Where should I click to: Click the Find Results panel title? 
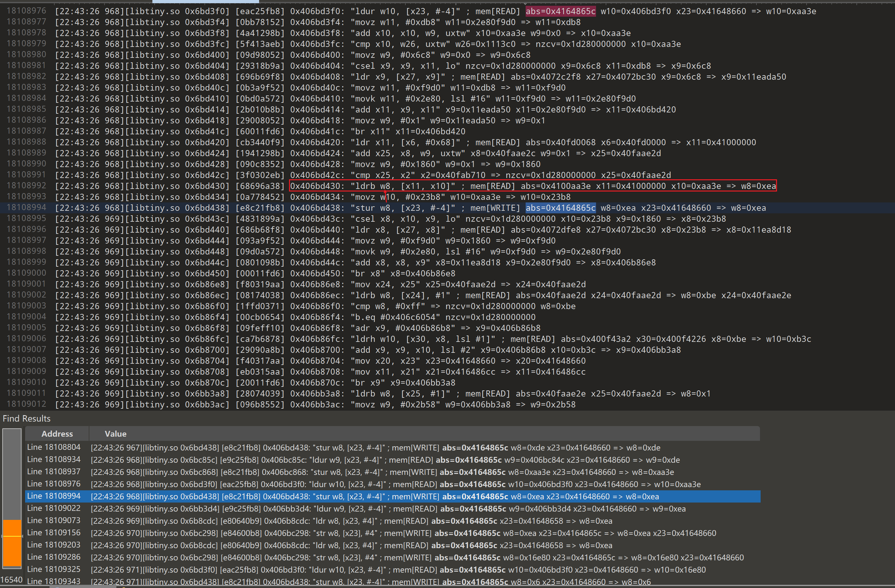26,418
